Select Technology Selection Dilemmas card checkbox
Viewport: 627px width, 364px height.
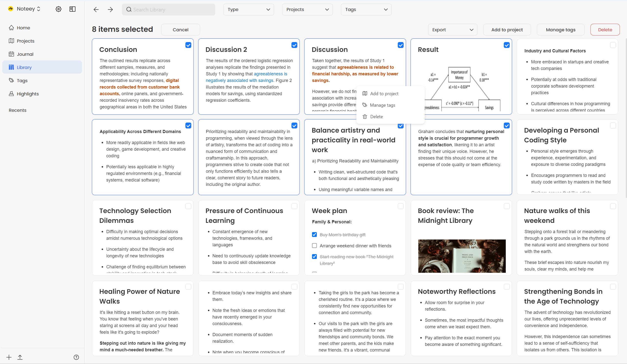(x=188, y=206)
